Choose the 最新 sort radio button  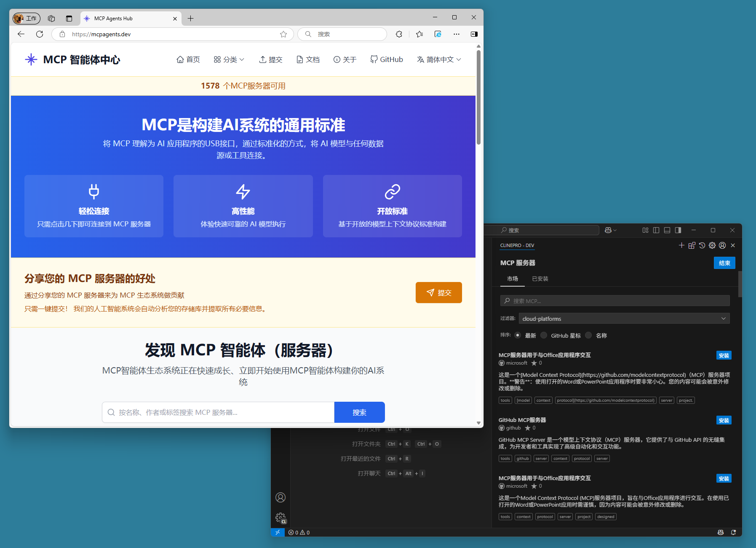click(x=518, y=335)
